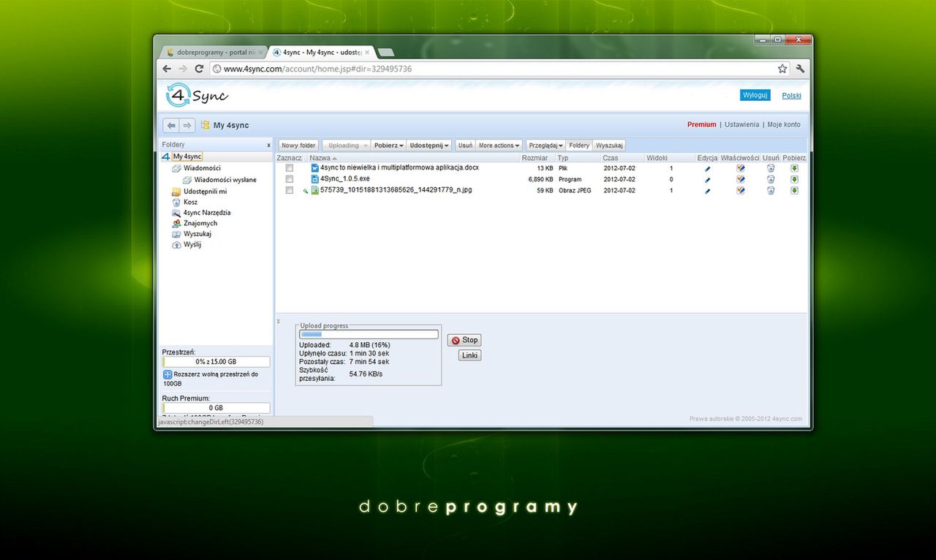Tick the checkbox for the jpg image

[290, 190]
